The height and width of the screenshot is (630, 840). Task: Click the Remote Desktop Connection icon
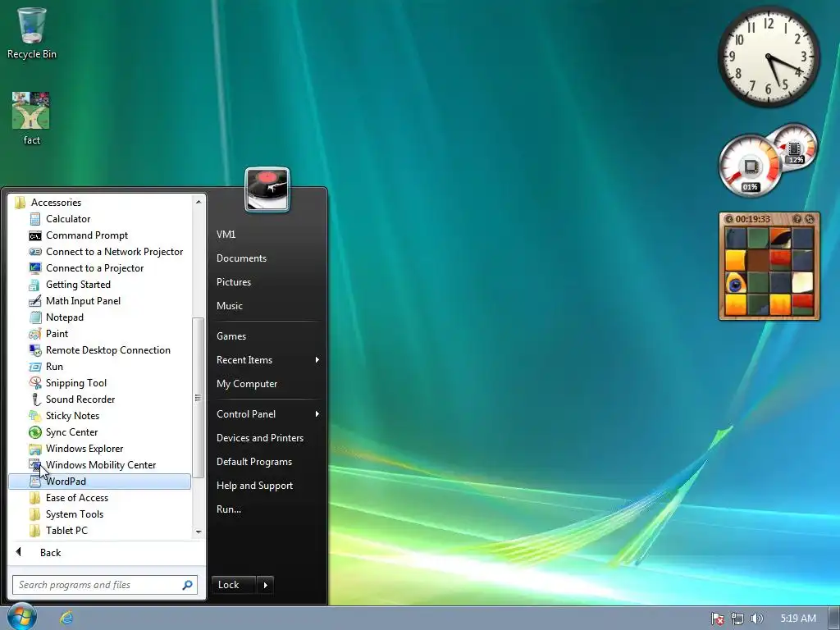point(35,350)
